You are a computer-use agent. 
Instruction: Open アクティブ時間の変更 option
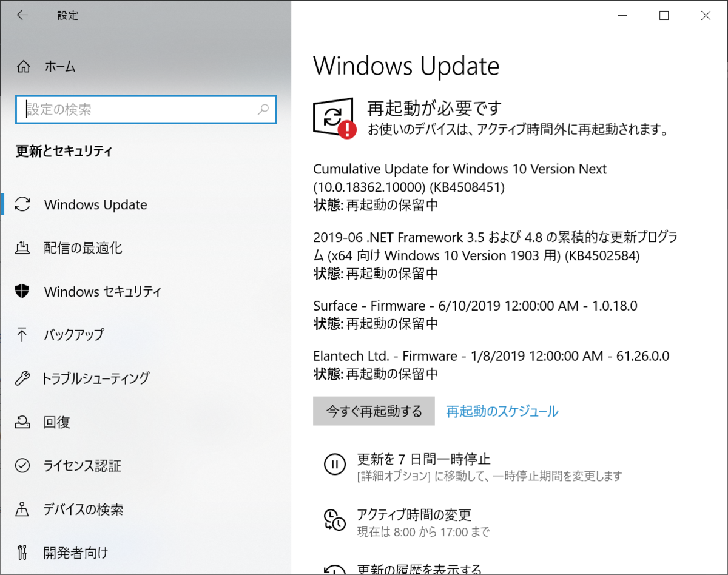click(414, 515)
